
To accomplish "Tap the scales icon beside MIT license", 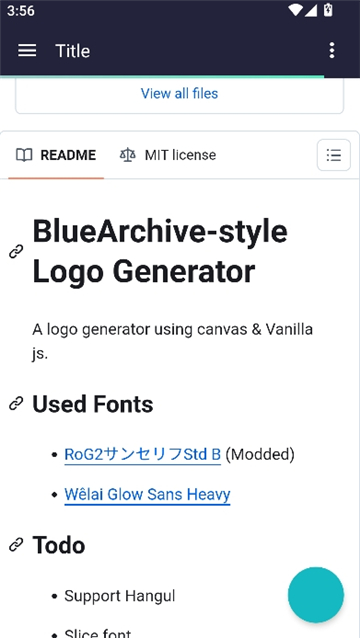I will click(x=128, y=155).
